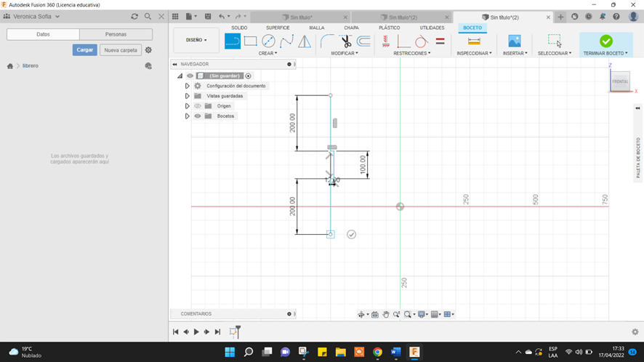Apply the Tangent constraint
644x362 pixels.
(421, 41)
